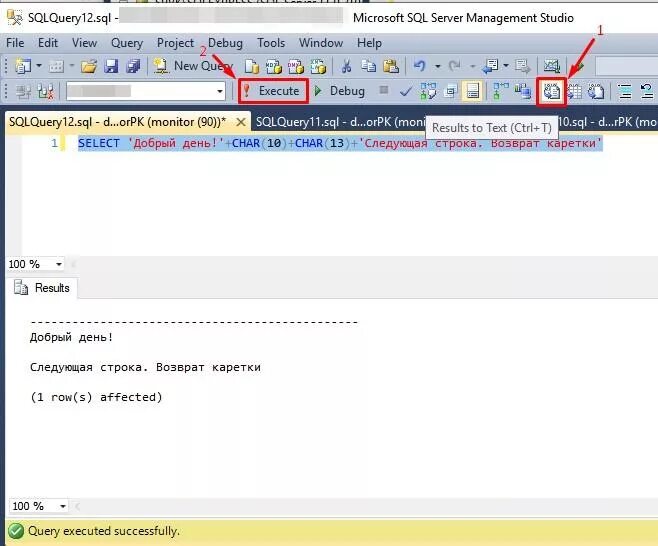658x546 pixels.
Task: Open a Database Engine Query icon
Action: [251, 66]
